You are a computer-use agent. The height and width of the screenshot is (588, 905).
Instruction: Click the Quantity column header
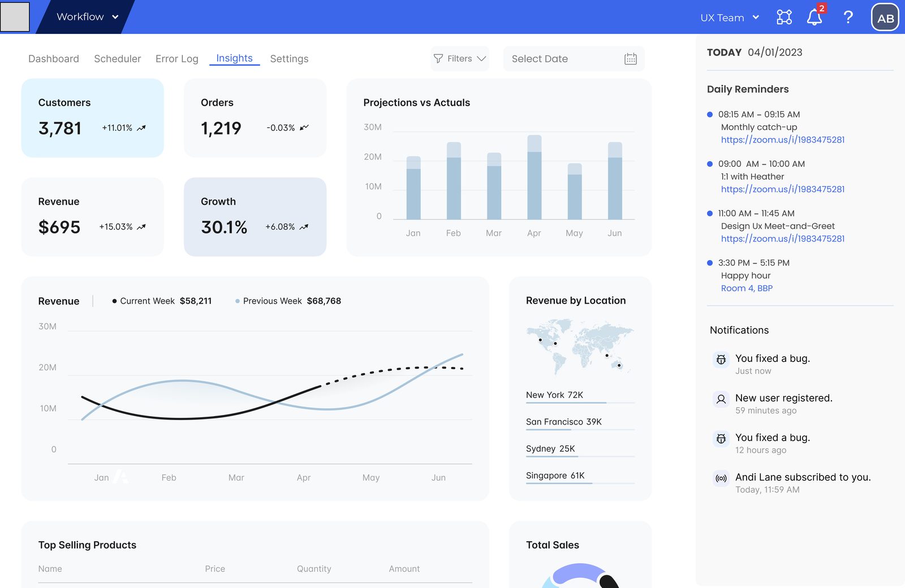(314, 569)
